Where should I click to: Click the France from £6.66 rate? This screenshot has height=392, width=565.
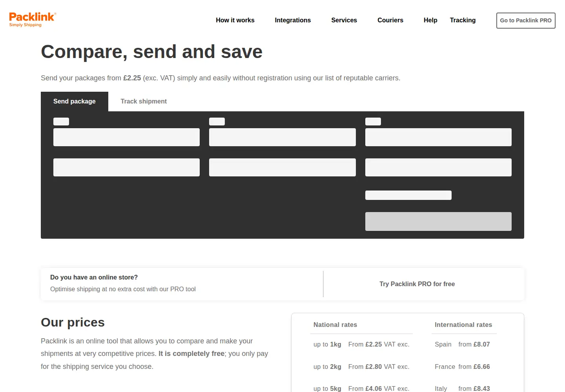462,367
